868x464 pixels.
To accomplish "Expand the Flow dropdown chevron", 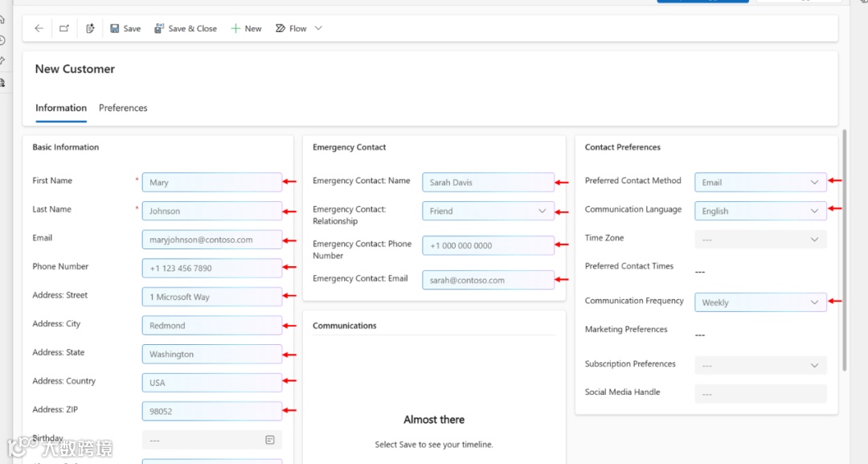I will point(318,28).
